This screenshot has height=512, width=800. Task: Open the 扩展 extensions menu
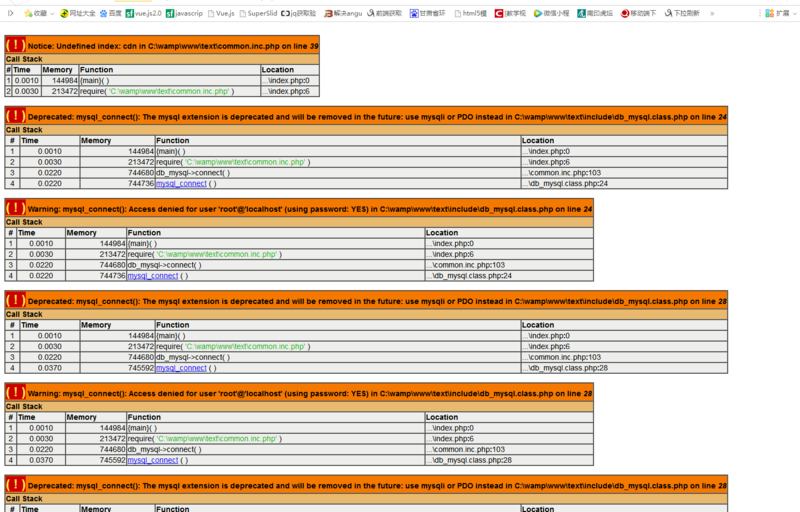point(777,13)
